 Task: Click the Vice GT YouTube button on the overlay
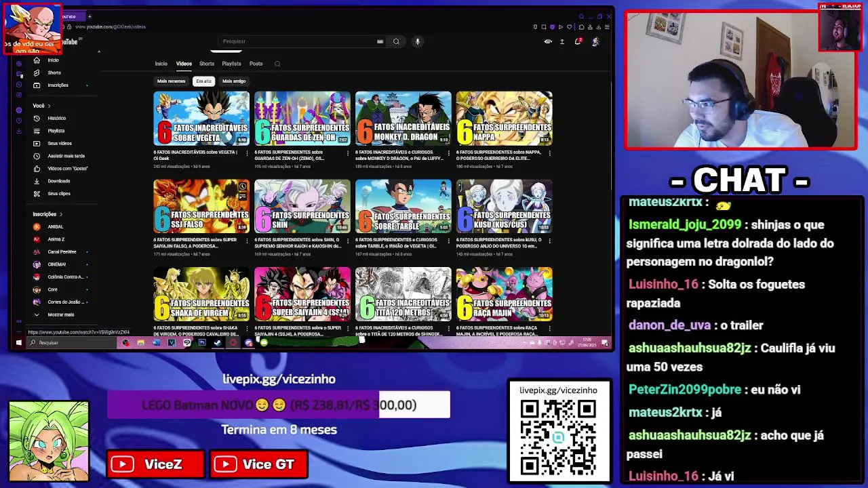(x=259, y=464)
